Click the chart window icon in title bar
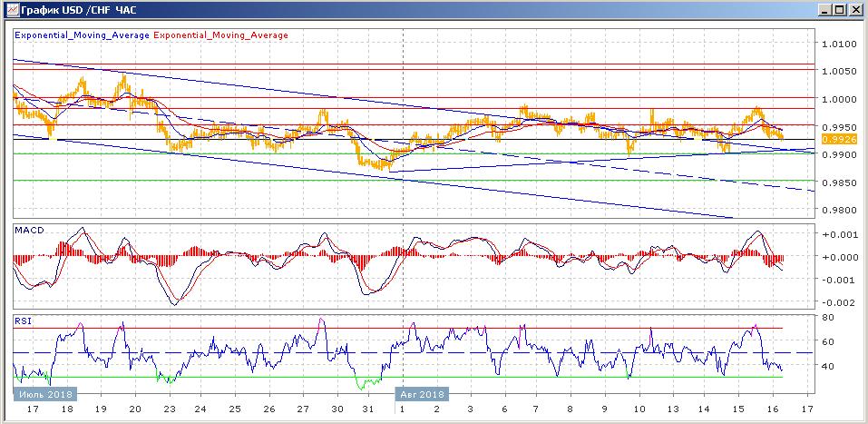This screenshot has height=424, width=868. click(11, 10)
